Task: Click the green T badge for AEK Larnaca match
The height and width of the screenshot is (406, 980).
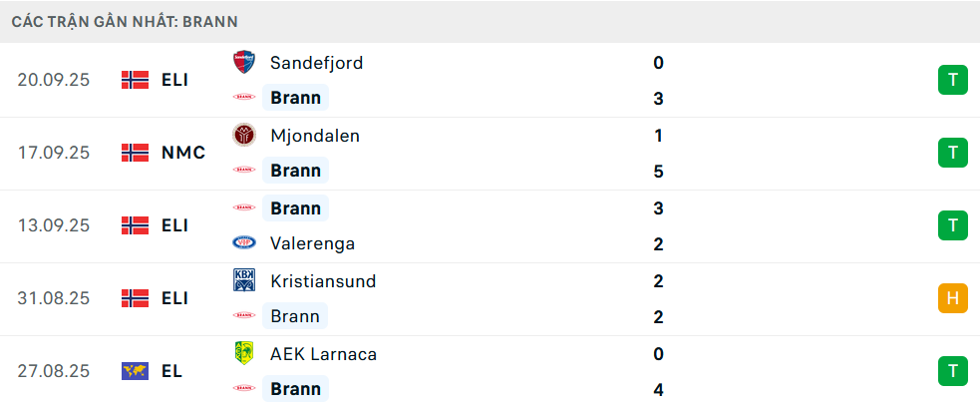Action: click(x=952, y=371)
